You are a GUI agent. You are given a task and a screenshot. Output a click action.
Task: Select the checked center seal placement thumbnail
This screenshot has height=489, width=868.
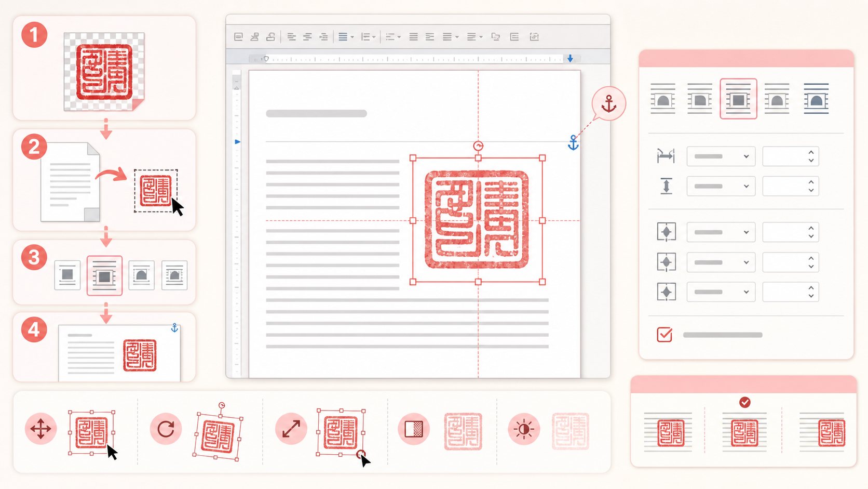click(x=744, y=432)
